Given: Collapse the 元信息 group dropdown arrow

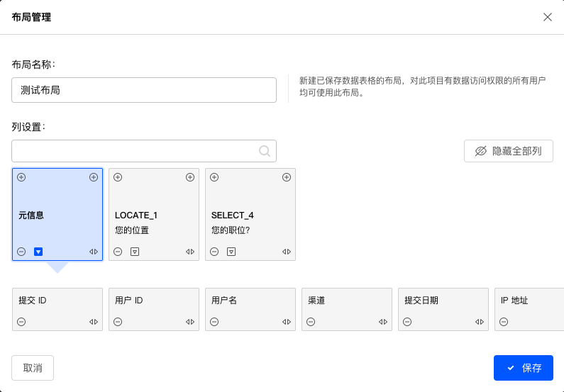Looking at the screenshot, I should pos(38,252).
